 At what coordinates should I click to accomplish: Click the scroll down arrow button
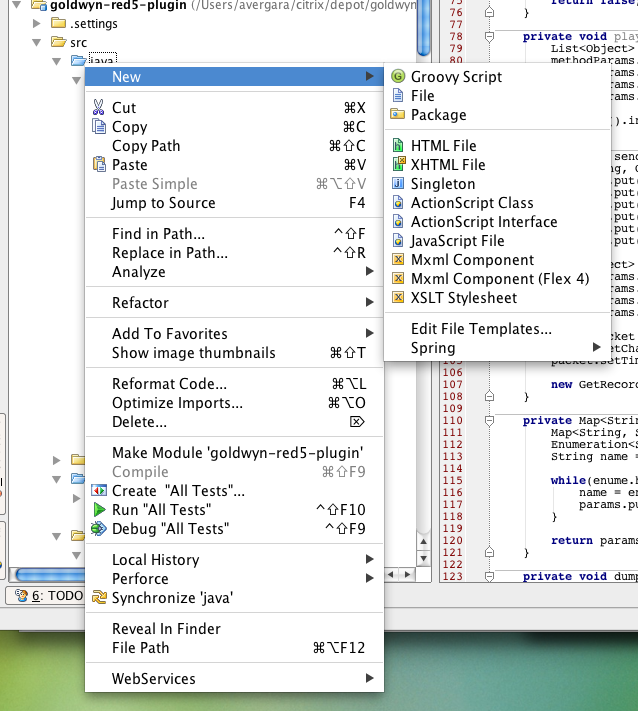424,558
